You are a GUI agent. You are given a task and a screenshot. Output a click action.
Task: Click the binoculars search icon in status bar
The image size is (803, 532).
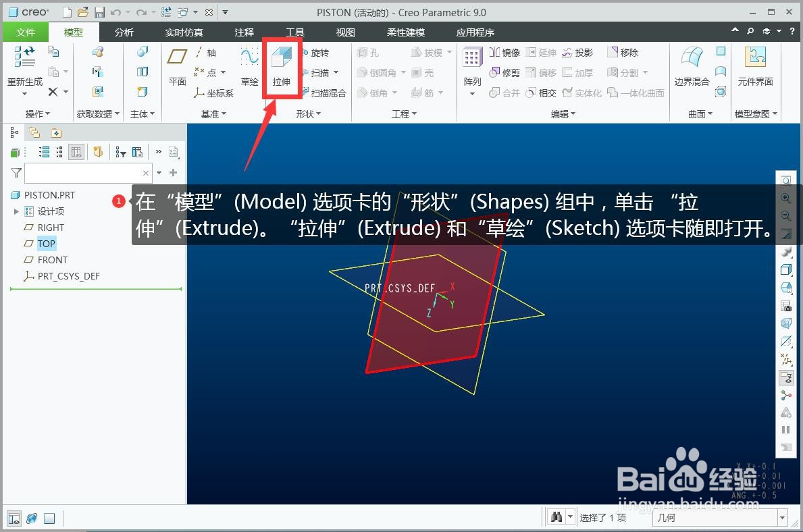[x=556, y=517]
